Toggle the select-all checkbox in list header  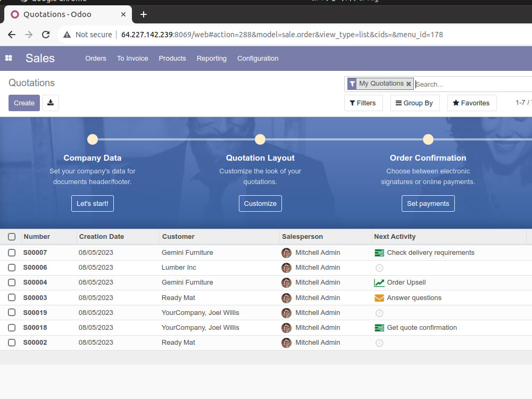(11, 237)
